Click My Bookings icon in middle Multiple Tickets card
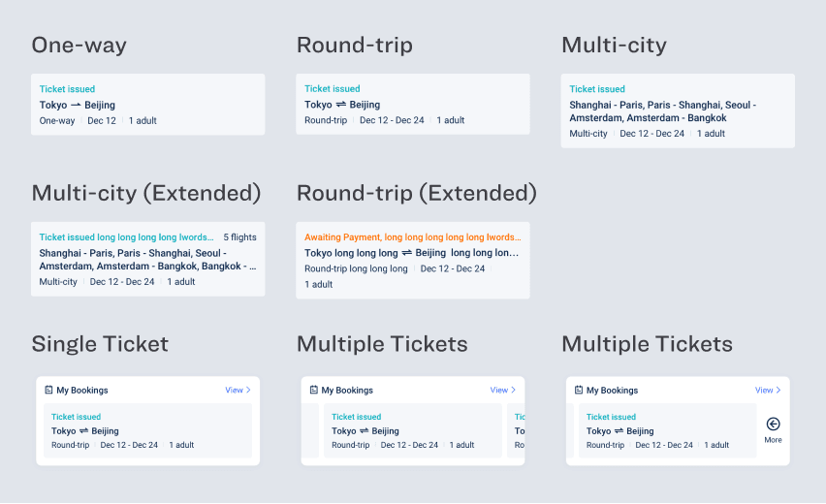This screenshot has height=504, width=826. point(313,391)
